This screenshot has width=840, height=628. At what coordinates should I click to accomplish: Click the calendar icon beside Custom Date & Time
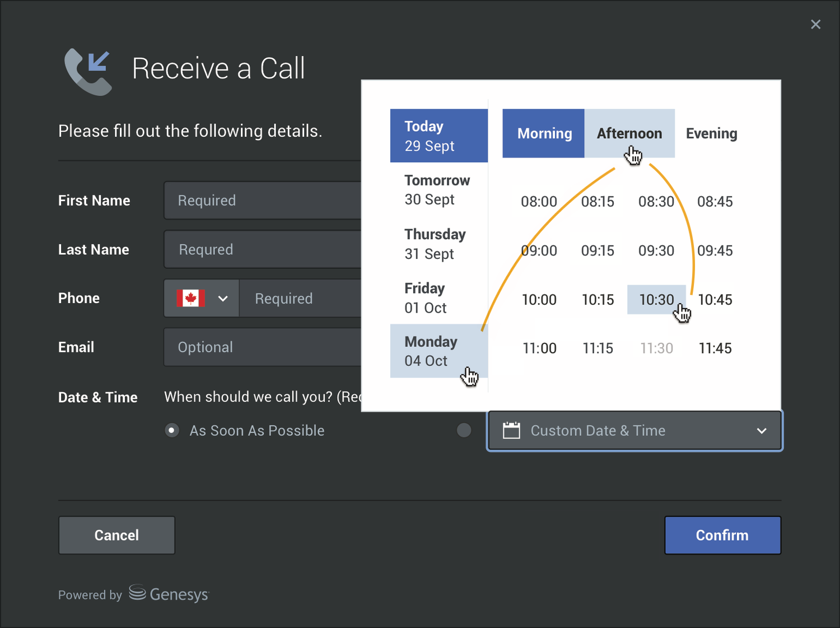pyautogui.click(x=511, y=430)
